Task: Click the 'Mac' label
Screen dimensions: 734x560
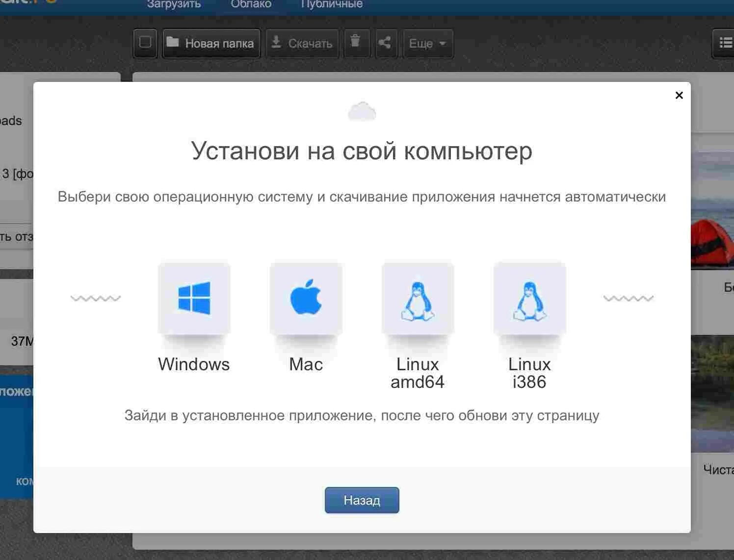Action: click(x=306, y=364)
